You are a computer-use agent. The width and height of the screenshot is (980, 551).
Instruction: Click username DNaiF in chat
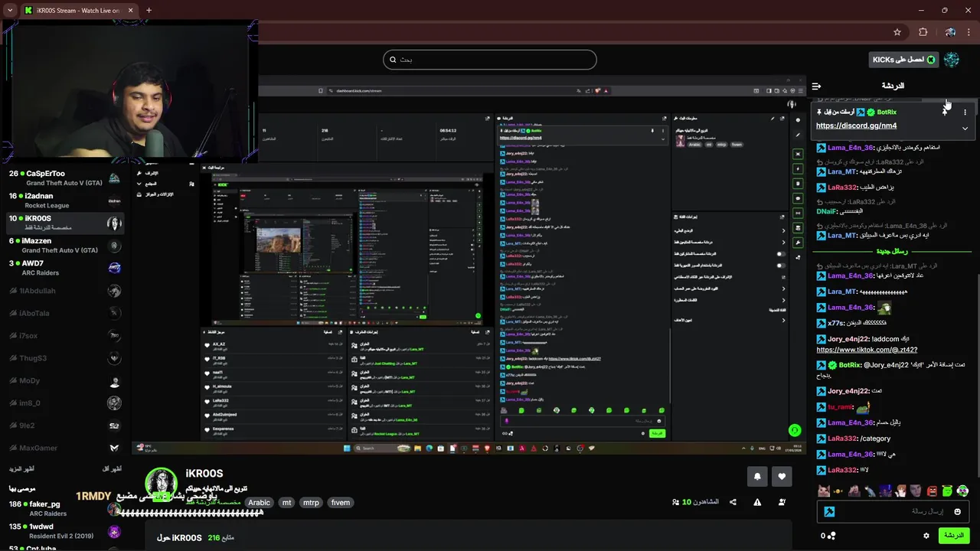coord(826,211)
